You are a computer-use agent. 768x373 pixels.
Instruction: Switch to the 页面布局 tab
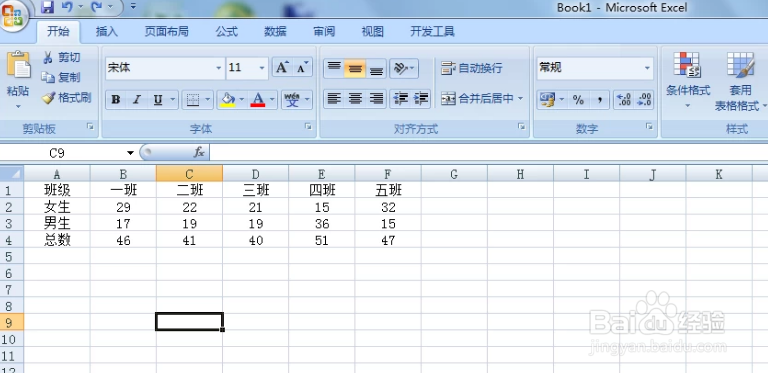coord(167,32)
